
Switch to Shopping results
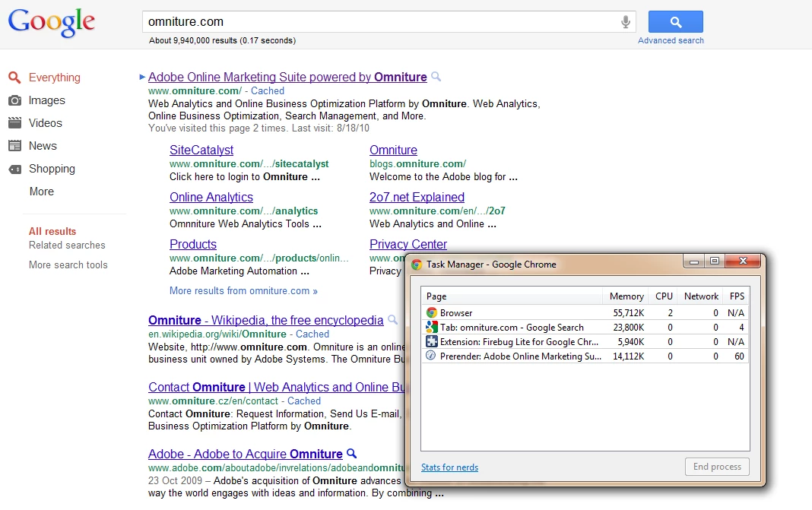tap(52, 169)
